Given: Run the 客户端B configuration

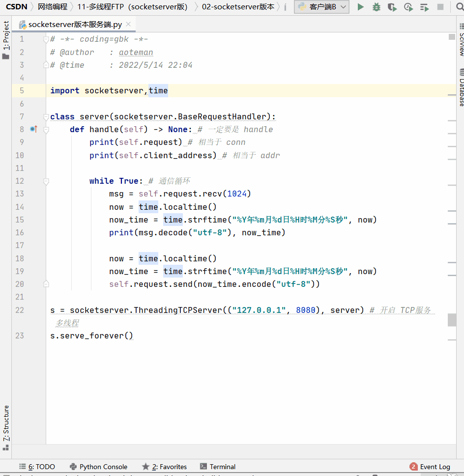Looking at the screenshot, I should click(361, 7).
